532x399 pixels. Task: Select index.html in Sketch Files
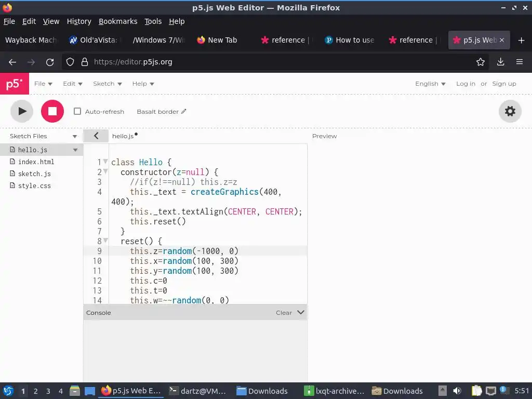click(36, 162)
